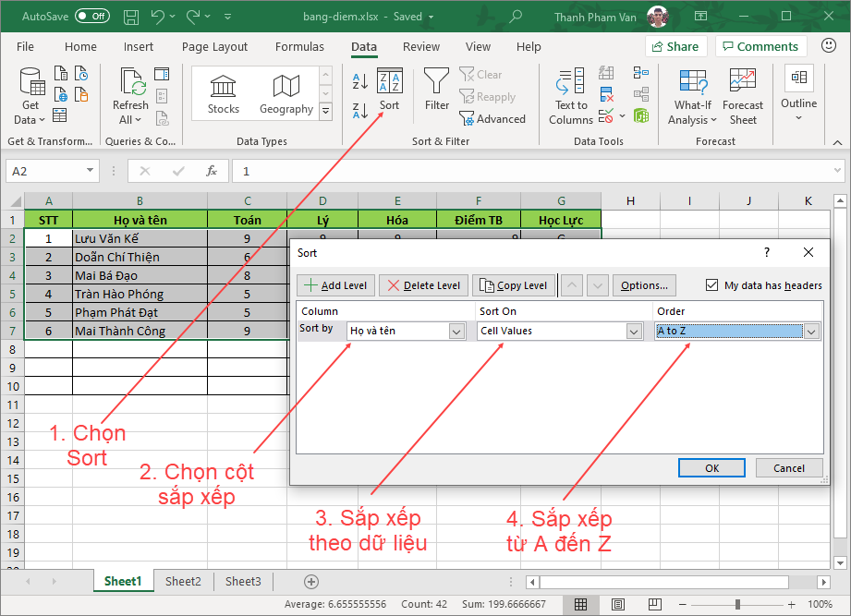Click the Share button
The width and height of the screenshot is (851, 616).
(x=675, y=46)
